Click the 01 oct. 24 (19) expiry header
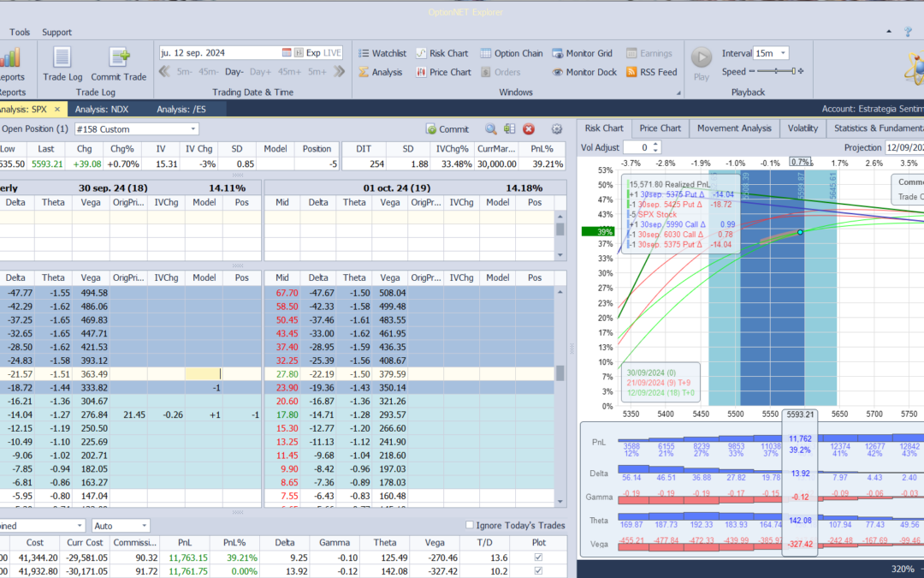Screen dimensions: 924x578 click(397, 188)
